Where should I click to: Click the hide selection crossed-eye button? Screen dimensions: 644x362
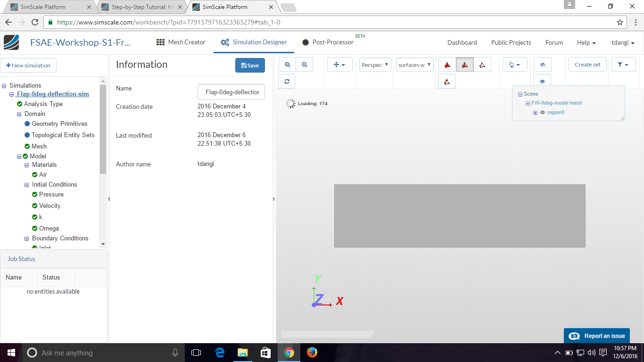542,65
